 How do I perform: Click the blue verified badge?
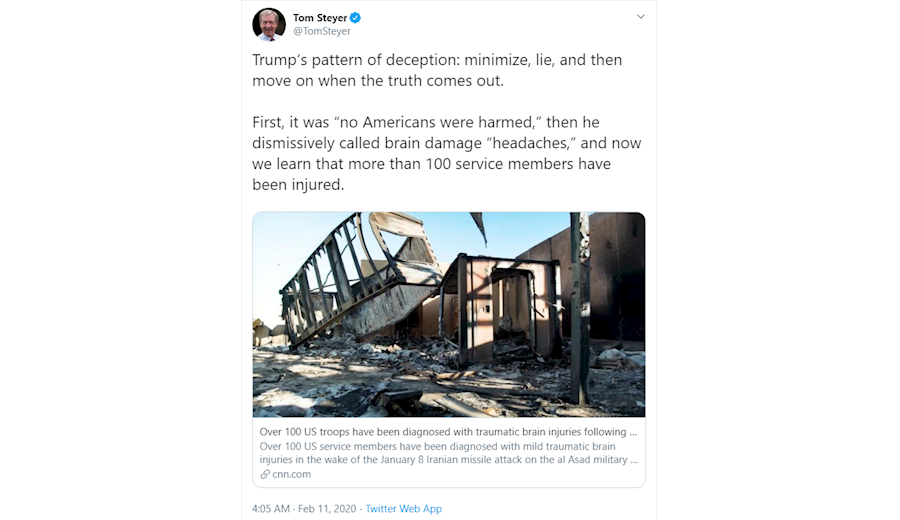355,18
